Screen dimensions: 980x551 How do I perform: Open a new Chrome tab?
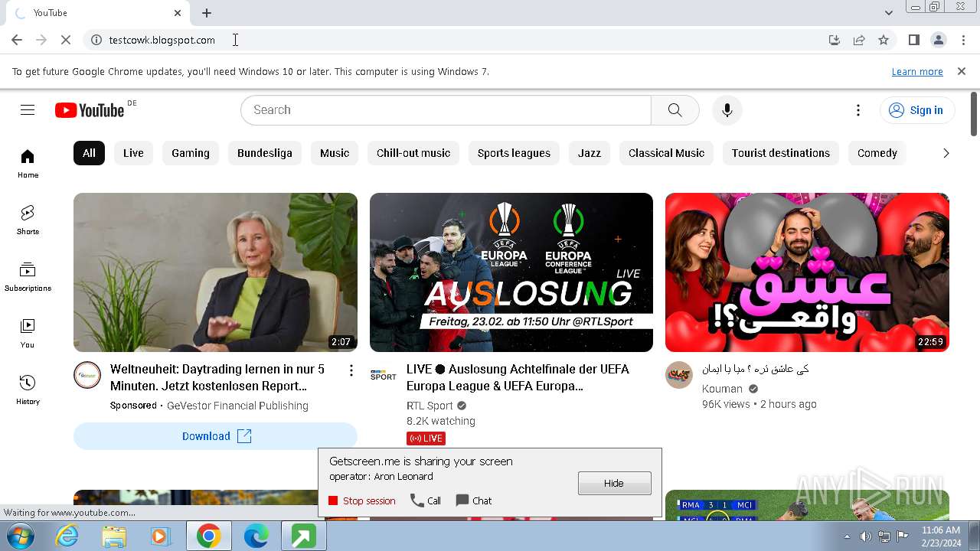[x=207, y=13]
